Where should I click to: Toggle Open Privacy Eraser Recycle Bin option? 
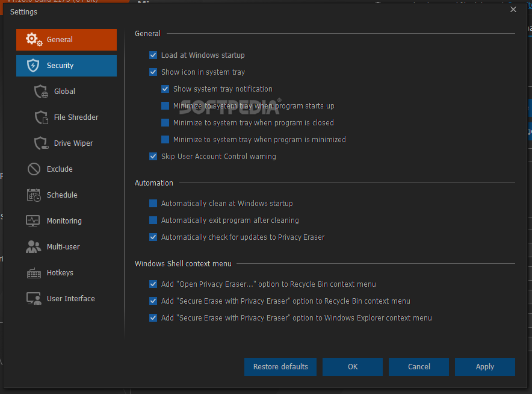pyautogui.click(x=153, y=284)
